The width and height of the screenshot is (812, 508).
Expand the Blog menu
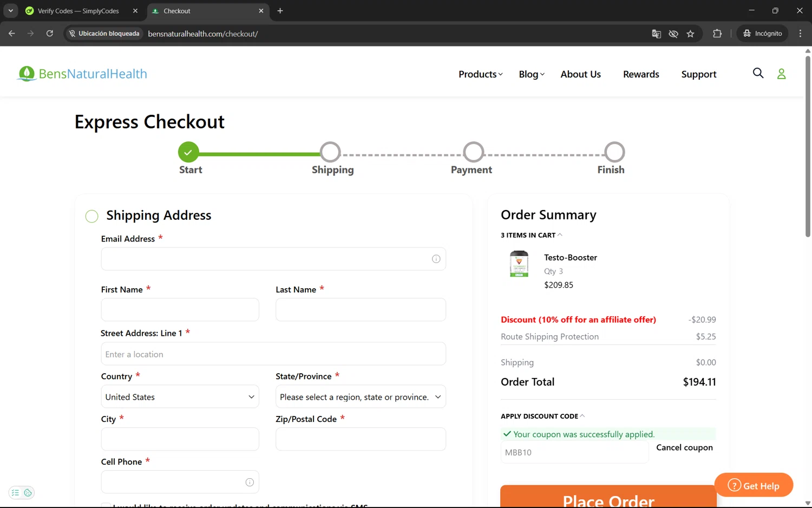click(531, 74)
